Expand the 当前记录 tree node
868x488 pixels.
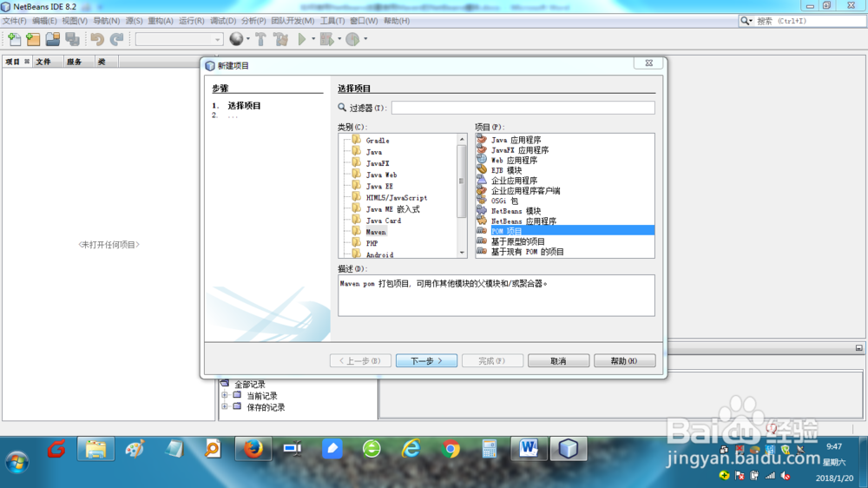225,395
